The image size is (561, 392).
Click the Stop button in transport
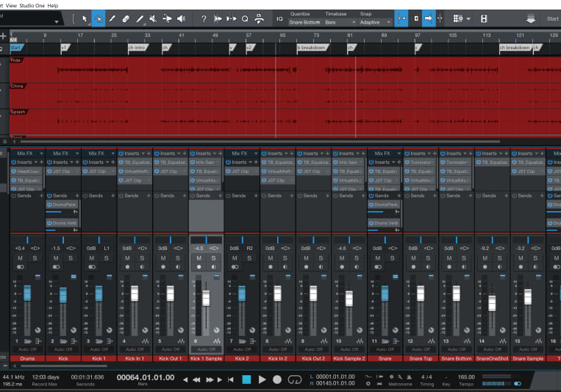246,379
